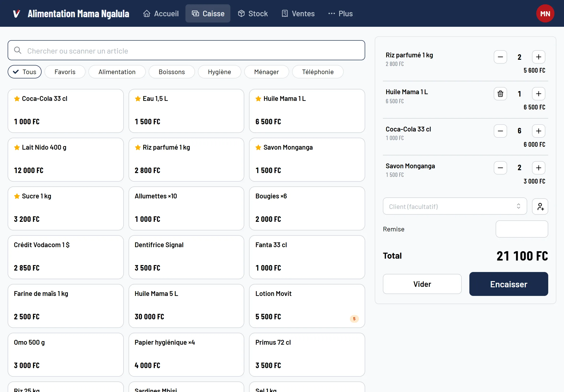This screenshot has width=564, height=392.
Task: Decrease quantity of Riz parfumé 1 kg
Action: pyautogui.click(x=500, y=57)
